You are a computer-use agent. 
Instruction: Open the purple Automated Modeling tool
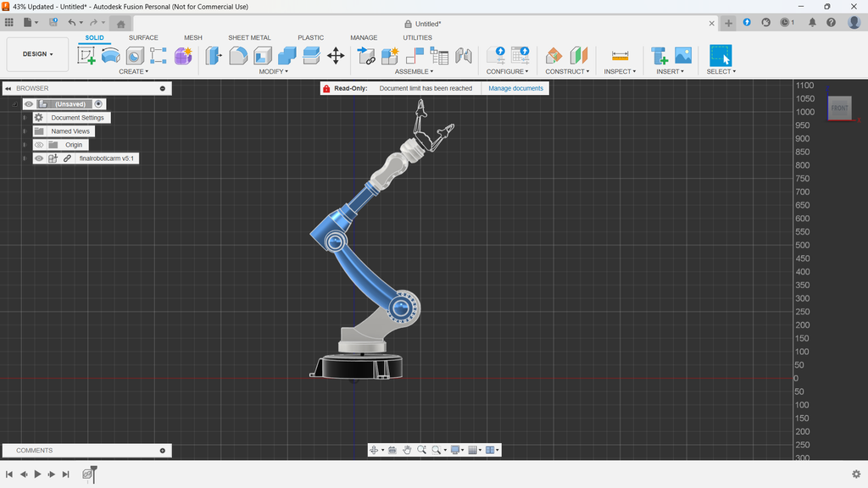pos(183,55)
